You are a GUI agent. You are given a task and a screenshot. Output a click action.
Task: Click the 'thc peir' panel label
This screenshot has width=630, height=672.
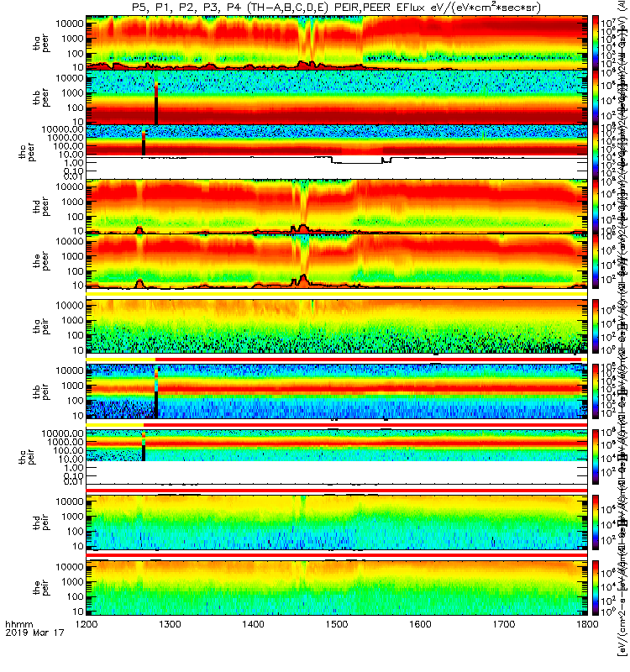point(27,457)
